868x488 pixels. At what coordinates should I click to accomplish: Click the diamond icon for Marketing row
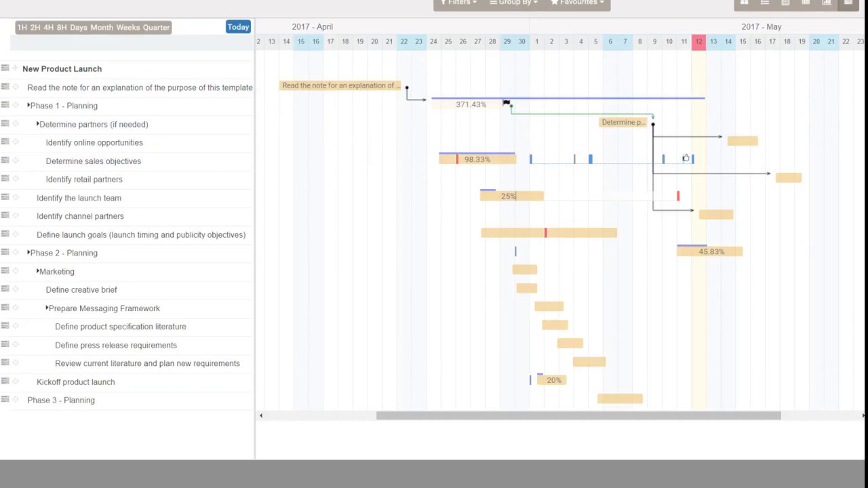16,271
